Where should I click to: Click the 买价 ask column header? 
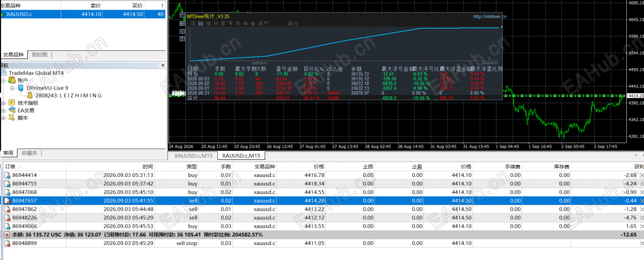click(123, 5)
